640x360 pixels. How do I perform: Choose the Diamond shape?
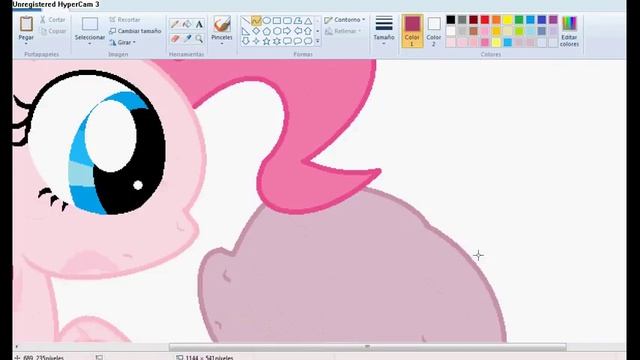[x=256, y=31]
